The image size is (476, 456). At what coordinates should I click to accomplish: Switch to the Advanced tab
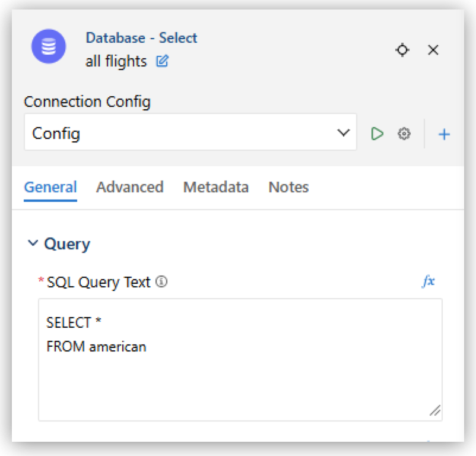pyautogui.click(x=130, y=187)
